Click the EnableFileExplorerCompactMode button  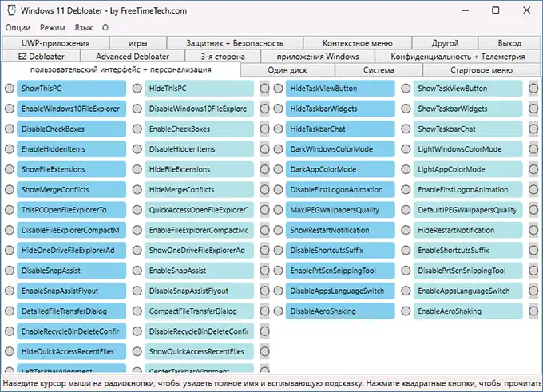click(x=199, y=230)
